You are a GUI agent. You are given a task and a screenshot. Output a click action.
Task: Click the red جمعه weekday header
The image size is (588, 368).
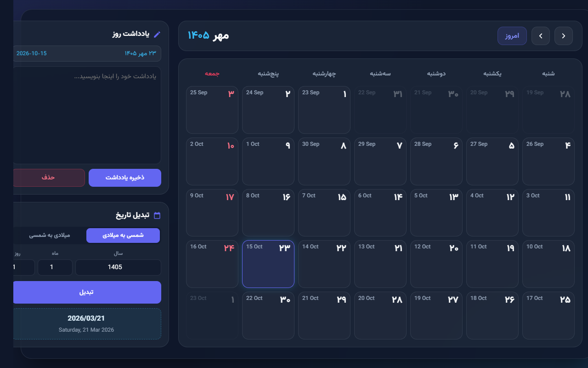pyautogui.click(x=212, y=74)
